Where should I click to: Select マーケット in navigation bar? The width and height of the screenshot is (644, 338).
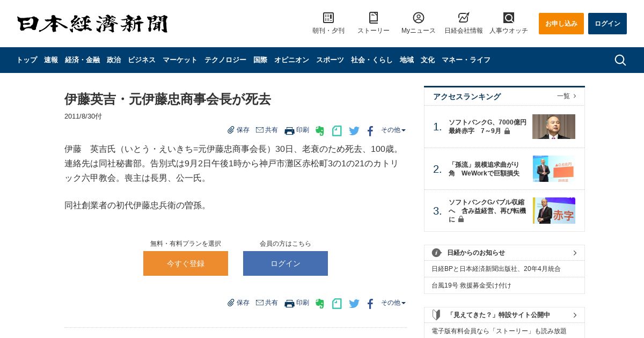pos(180,60)
